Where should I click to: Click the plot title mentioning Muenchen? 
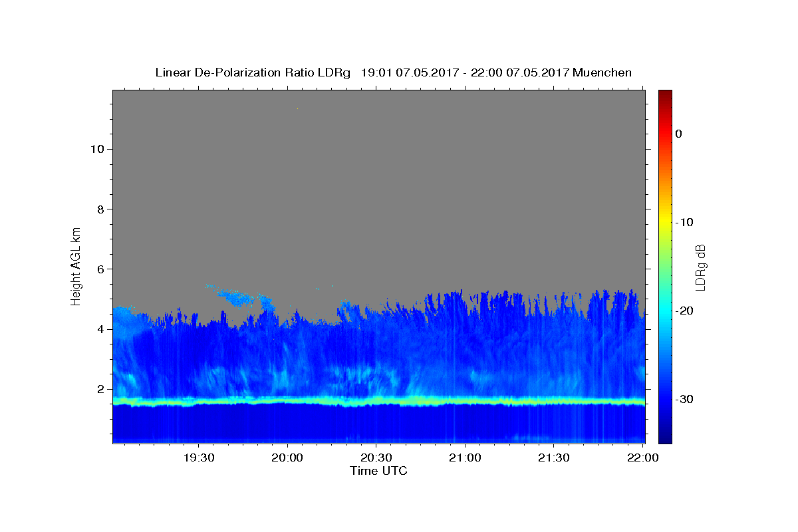tap(393, 72)
